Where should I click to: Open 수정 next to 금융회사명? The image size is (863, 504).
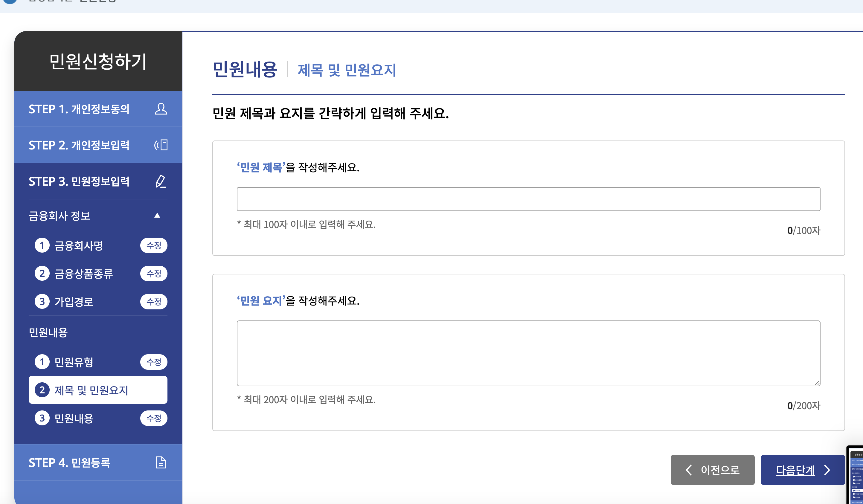click(154, 245)
